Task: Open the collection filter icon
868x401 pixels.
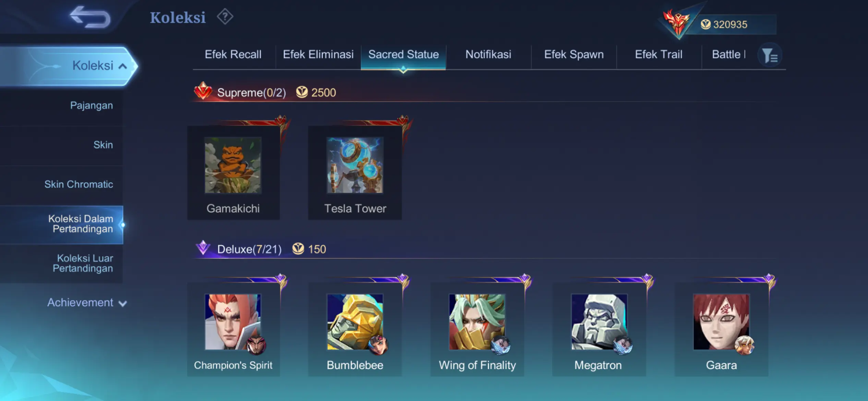Action: coord(770,55)
